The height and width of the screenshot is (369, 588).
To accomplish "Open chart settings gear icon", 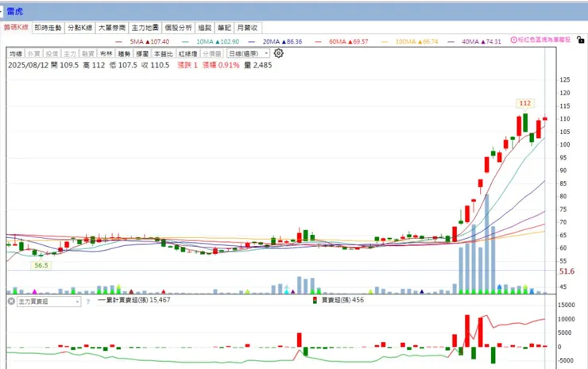I will [x=278, y=53].
